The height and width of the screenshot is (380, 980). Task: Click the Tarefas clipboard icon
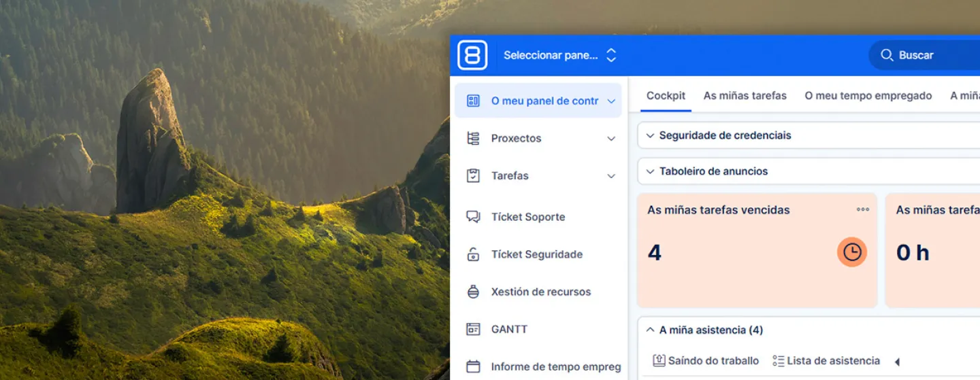pos(473,175)
